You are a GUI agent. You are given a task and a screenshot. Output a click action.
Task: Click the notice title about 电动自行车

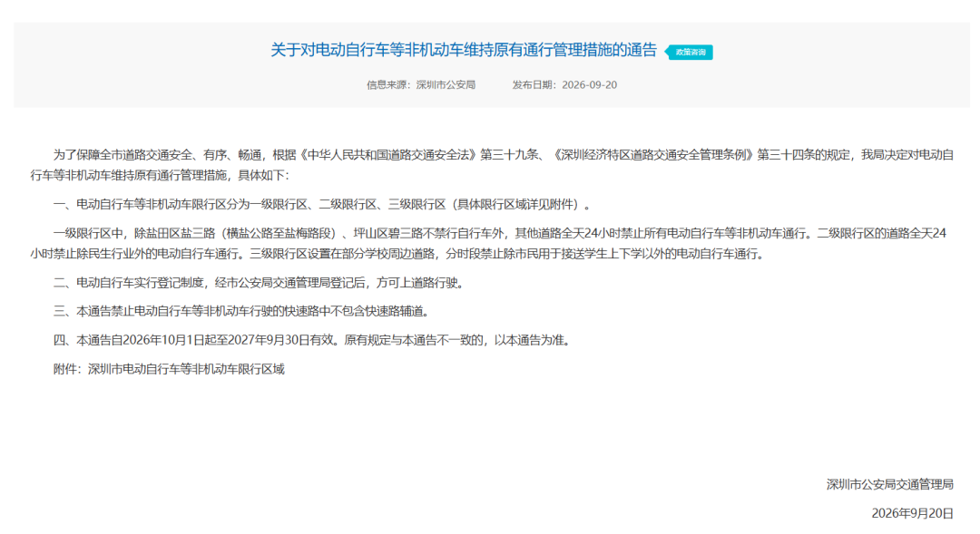pos(464,50)
